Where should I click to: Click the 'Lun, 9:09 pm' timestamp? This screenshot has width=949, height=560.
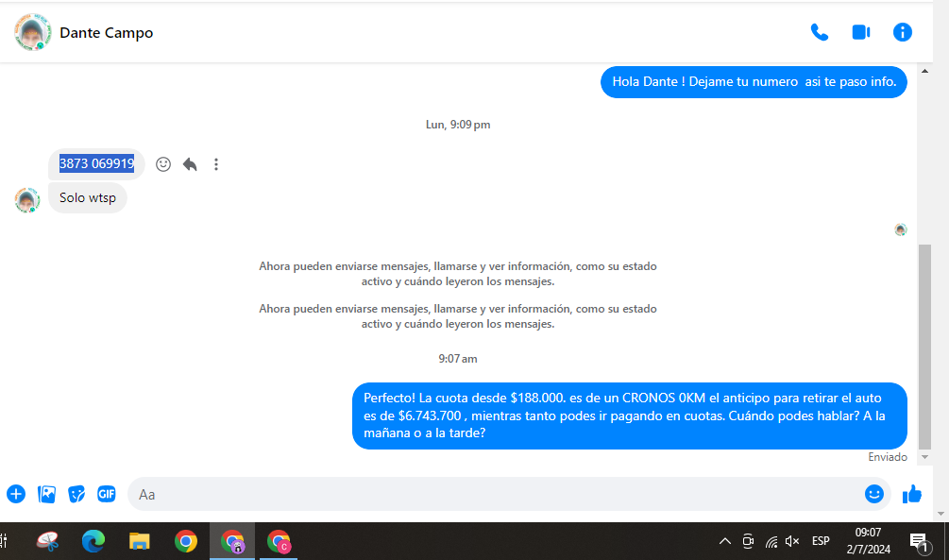(x=458, y=125)
